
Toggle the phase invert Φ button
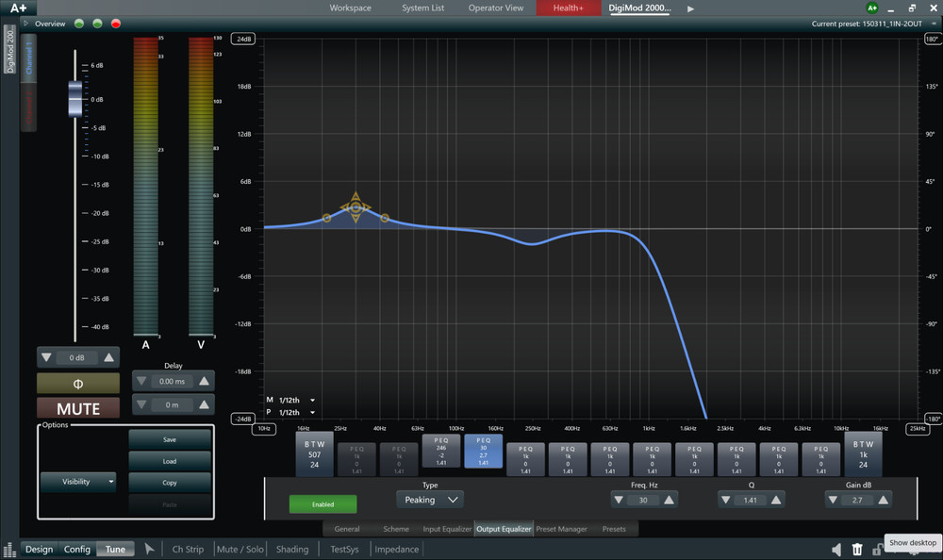(x=78, y=383)
